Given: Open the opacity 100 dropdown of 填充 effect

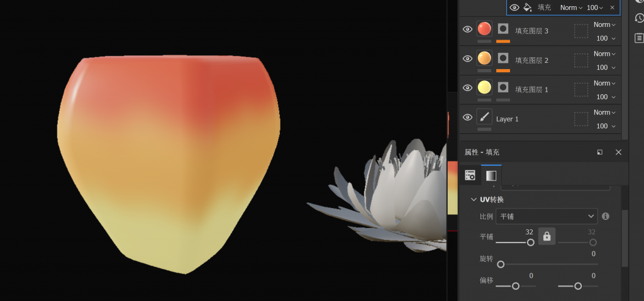Looking at the screenshot, I should pyautogui.click(x=595, y=8).
